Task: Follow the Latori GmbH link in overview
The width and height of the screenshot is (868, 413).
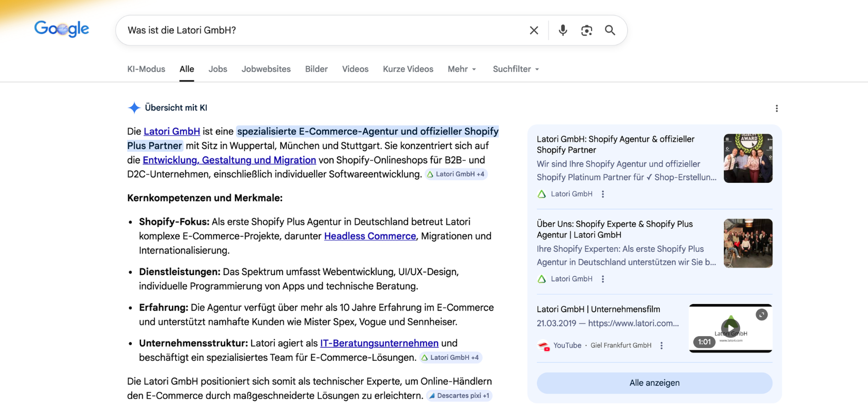Action: click(172, 132)
